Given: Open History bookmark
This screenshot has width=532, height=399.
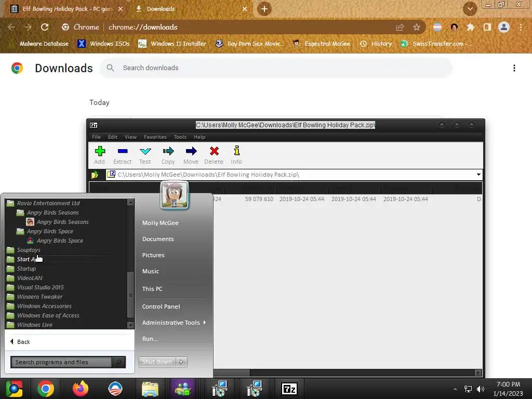Looking at the screenshot, I should (376, 44).
